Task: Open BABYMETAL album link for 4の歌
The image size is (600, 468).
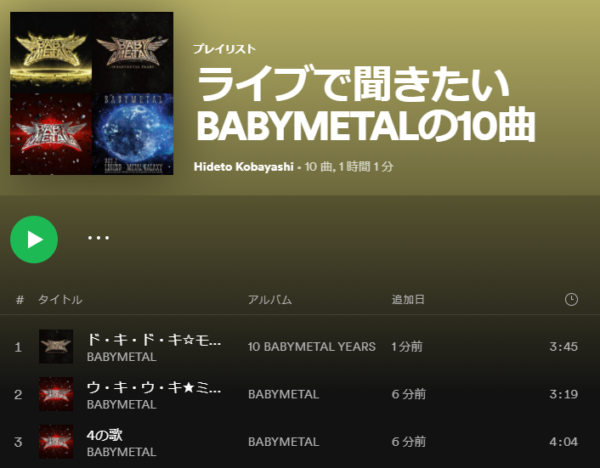Action: click(284, 442)
